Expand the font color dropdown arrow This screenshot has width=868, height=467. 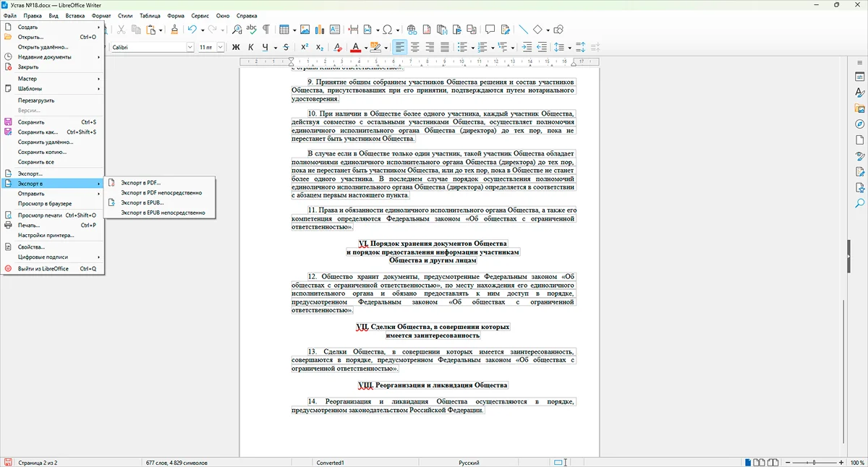coord(365,47)
